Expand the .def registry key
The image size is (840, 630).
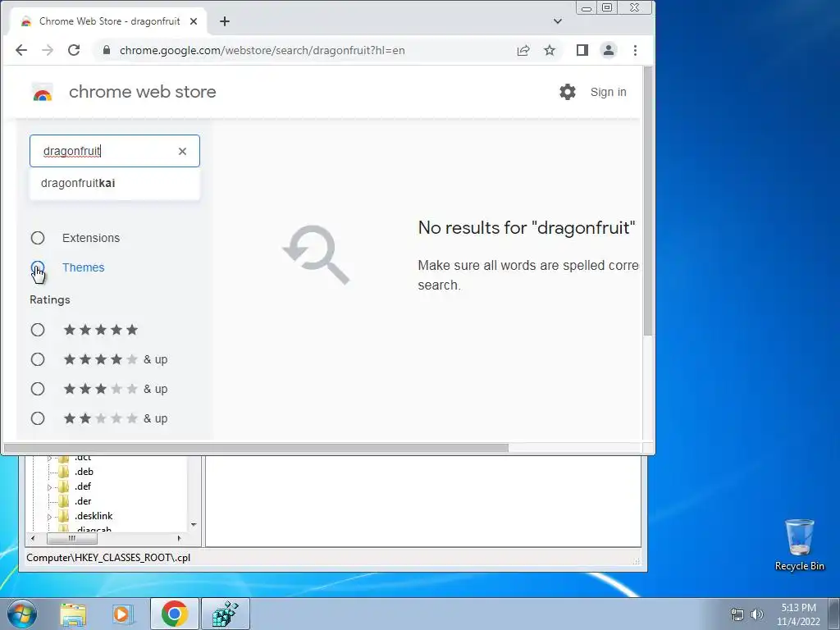coord(49,487)
